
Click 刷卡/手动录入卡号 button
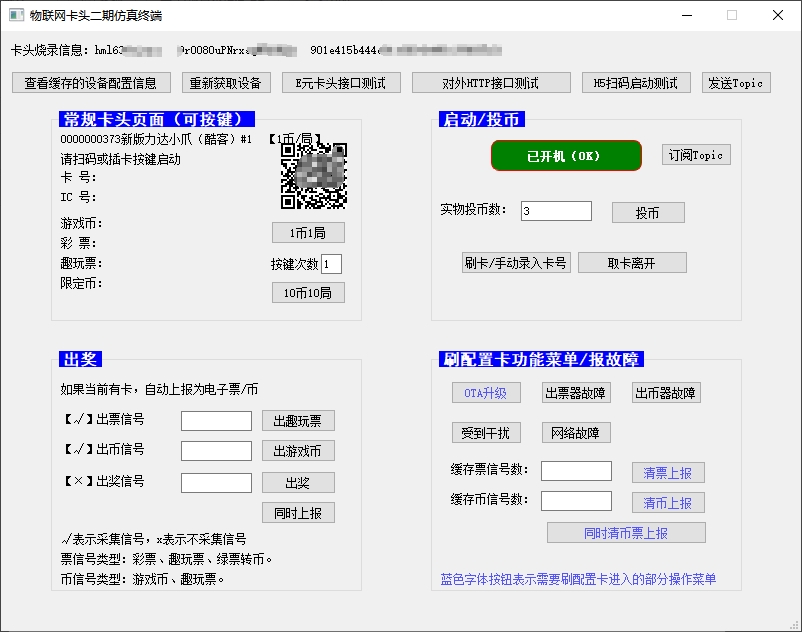(516, 263)
